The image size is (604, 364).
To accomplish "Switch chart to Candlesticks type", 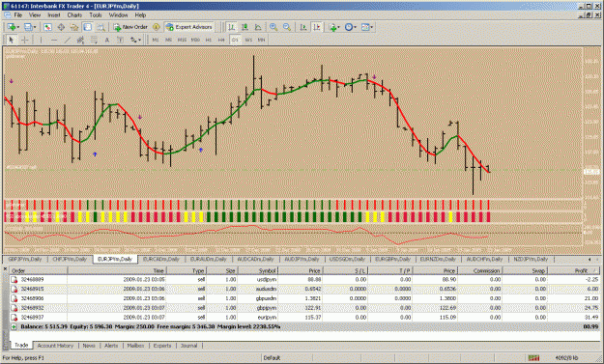I will coord(244,27).
